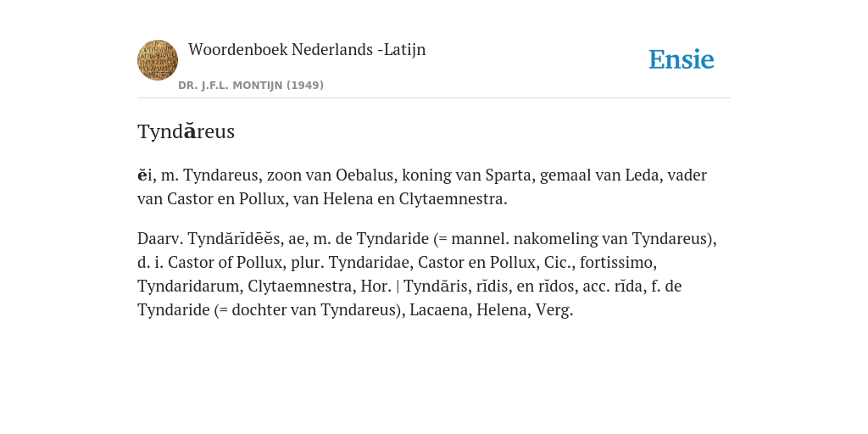Open the Ensie logo link

682,59
